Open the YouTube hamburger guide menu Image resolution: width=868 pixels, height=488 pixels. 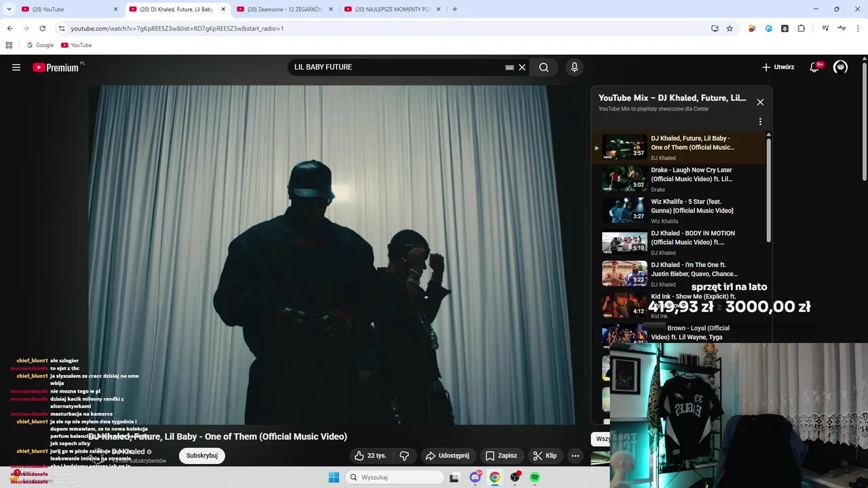tap(16, 67)
